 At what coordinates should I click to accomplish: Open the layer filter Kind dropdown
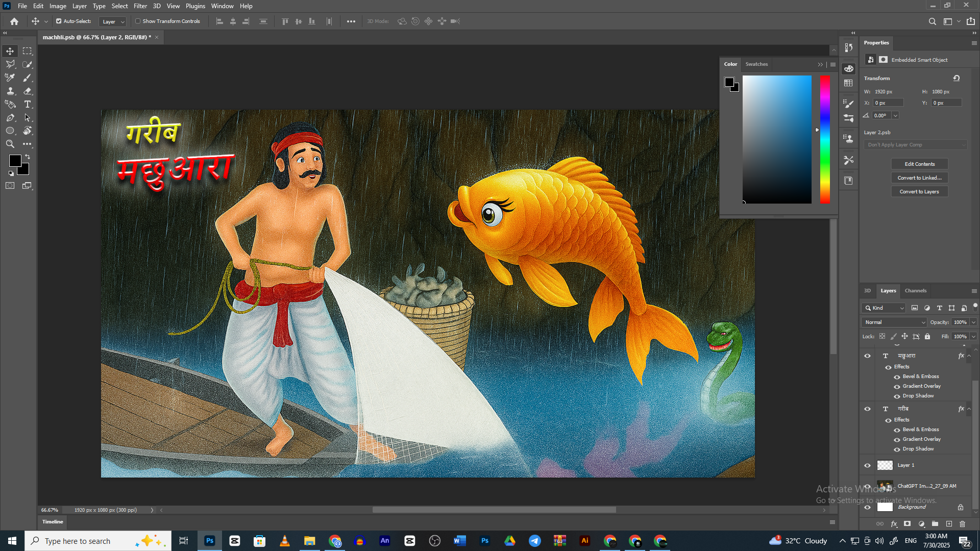884,308
